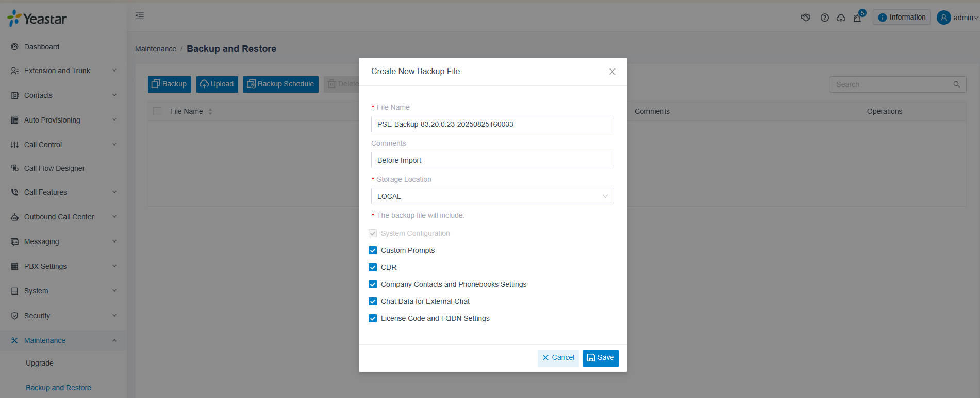Toggle the CDR checkbox
980x398 pixels.
click(x=373, y=267)
